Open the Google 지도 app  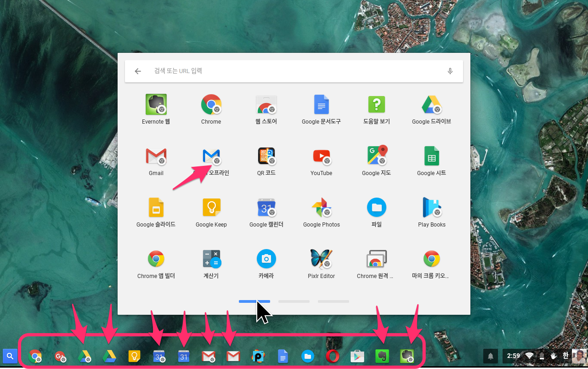[x=377, y=161]
